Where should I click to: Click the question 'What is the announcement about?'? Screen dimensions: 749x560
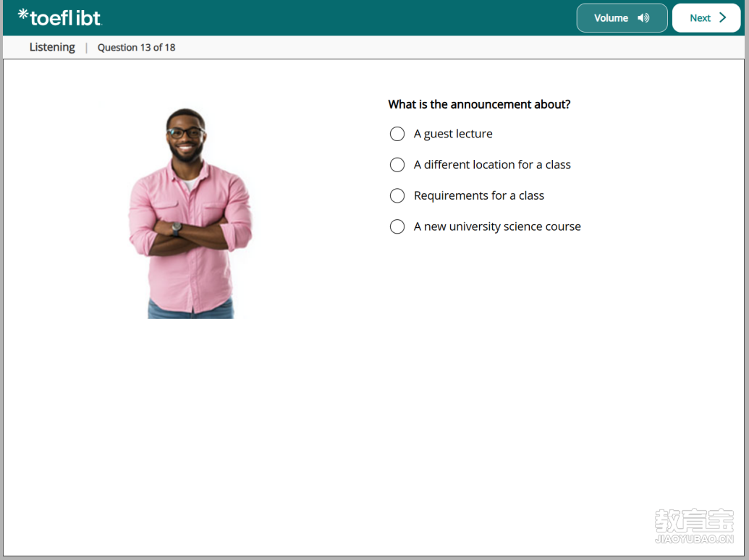click(479, 104)
